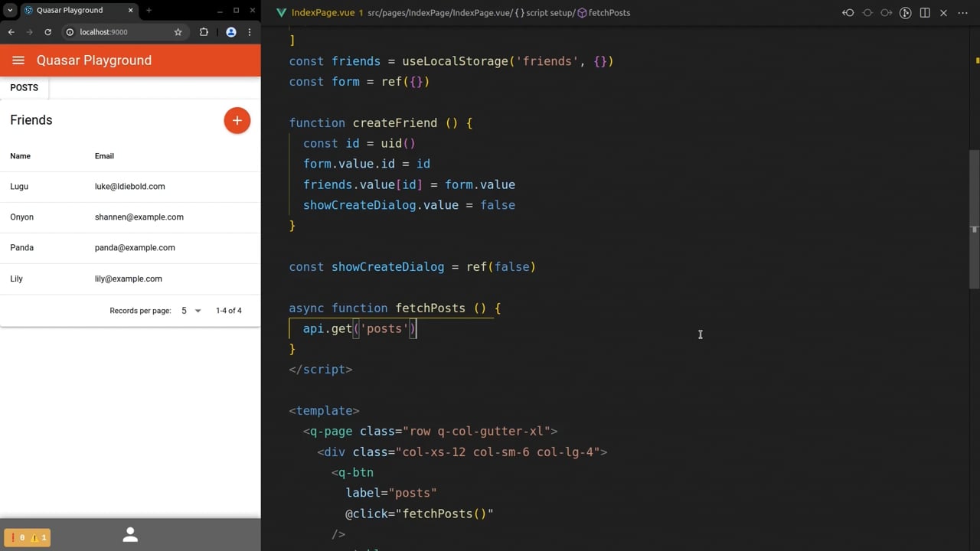
Task: Click the fetchPosts breadcrumb
Action: coord(603,13)
